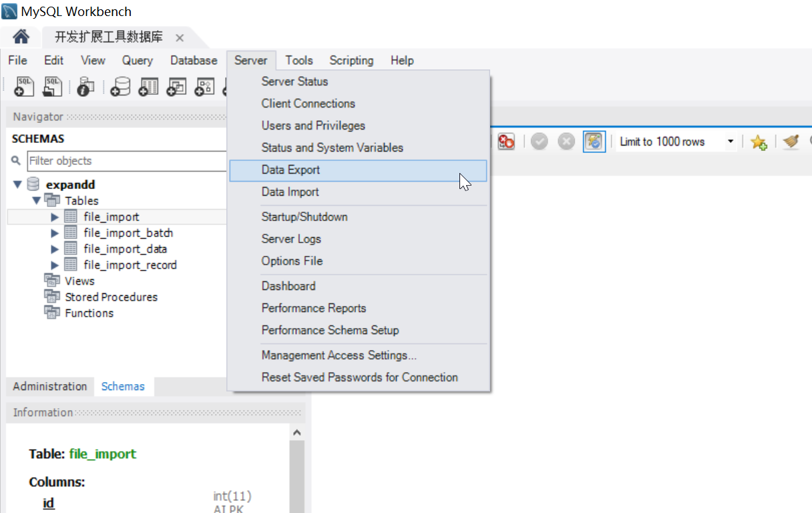
Task: Create a new table
Action: tap(148, 86)
